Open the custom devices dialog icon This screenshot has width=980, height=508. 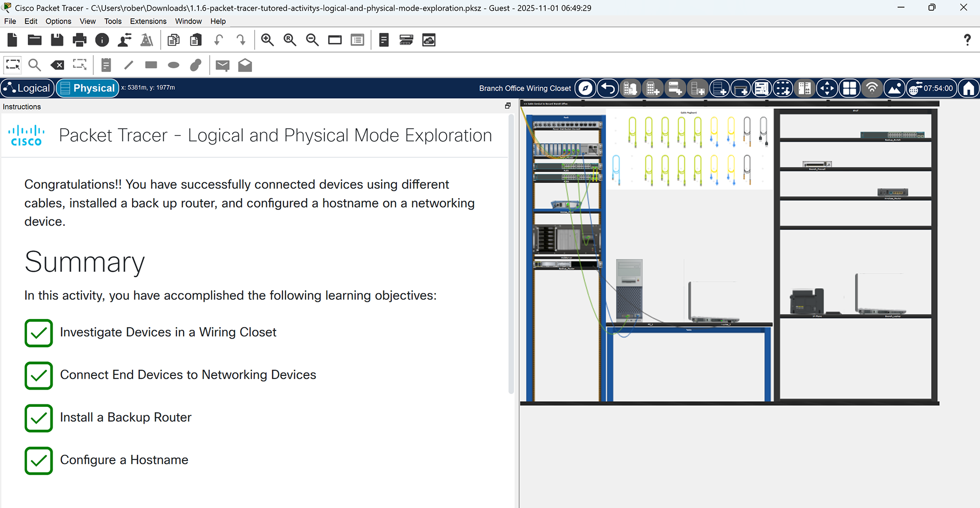(x=357, y=40)
